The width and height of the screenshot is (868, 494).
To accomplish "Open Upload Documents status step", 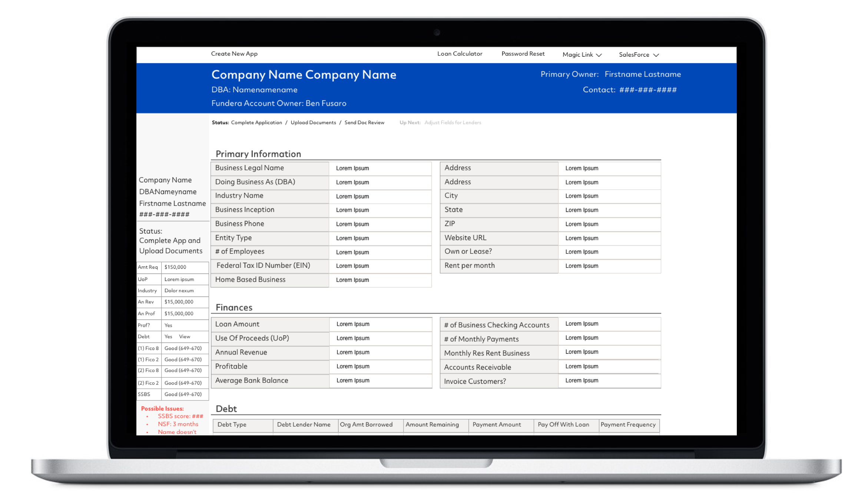I will coord(313,123).
